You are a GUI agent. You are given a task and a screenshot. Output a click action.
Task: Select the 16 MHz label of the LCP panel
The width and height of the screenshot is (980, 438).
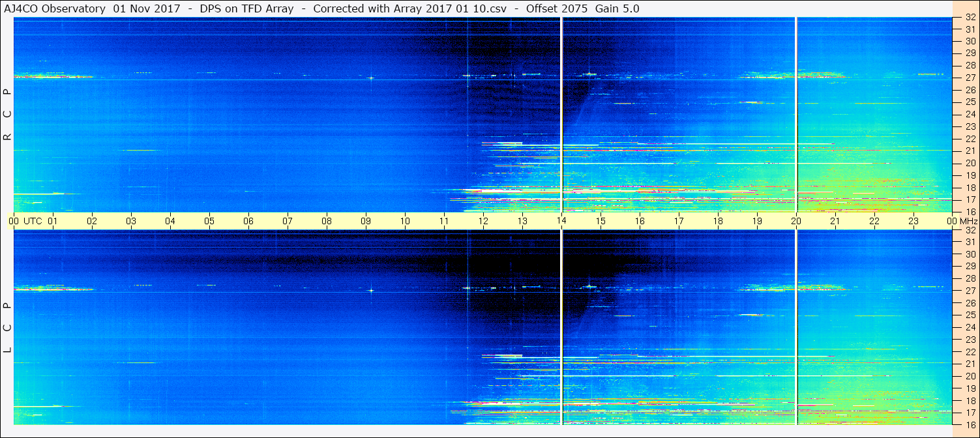[970, 424]
